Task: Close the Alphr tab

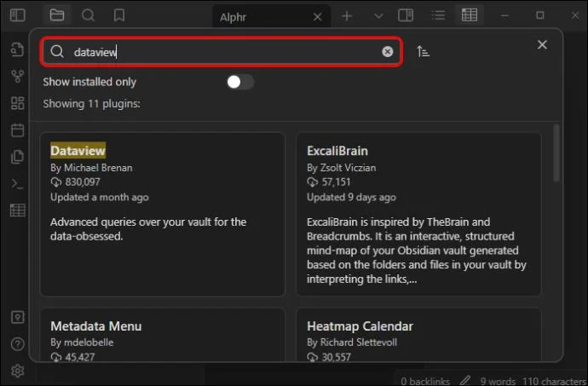Action: [318, 17]
